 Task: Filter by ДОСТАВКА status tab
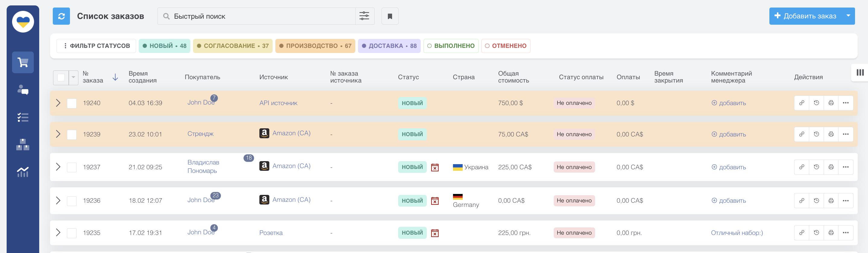389,46
